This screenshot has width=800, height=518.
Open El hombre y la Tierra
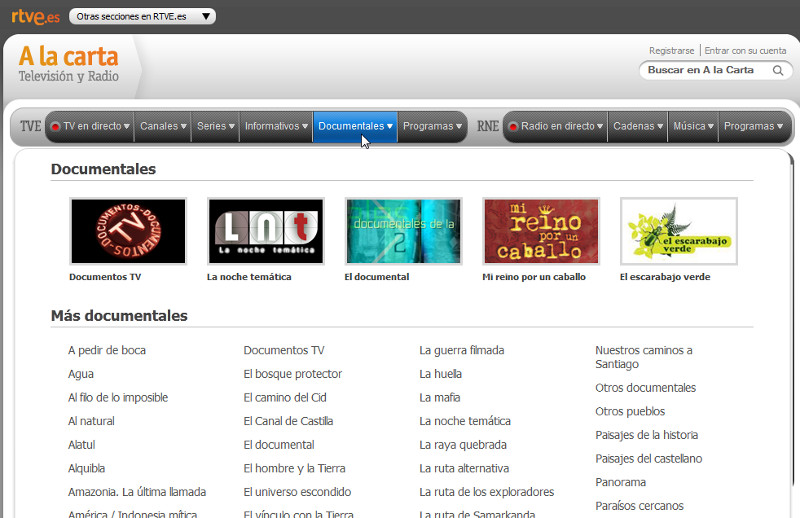(x=294, y=468)
